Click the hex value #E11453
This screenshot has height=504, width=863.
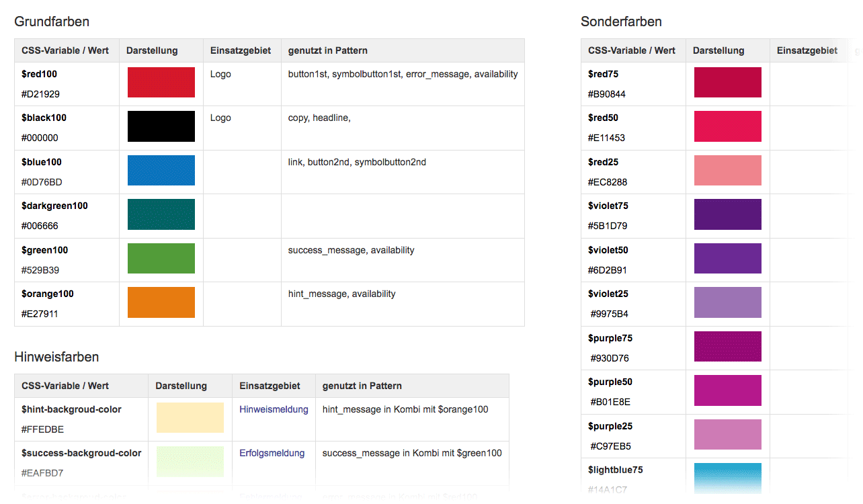pyautogui.click(x=606, y=138)
